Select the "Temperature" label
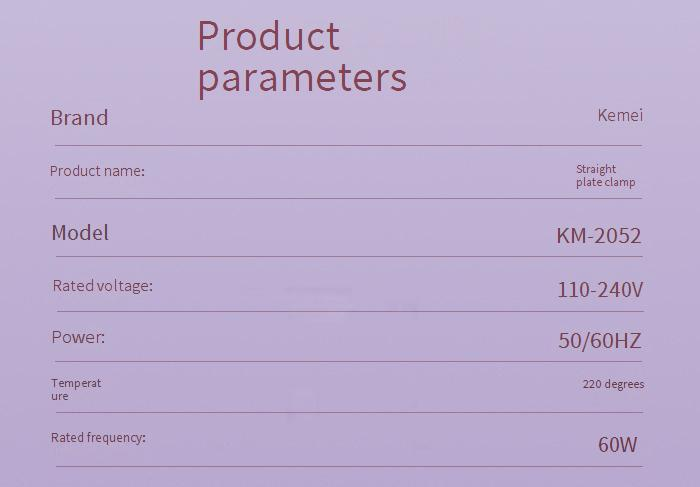The width and height of the screenshot is (700, 487). pyautogui.click(x=76, y=389)
